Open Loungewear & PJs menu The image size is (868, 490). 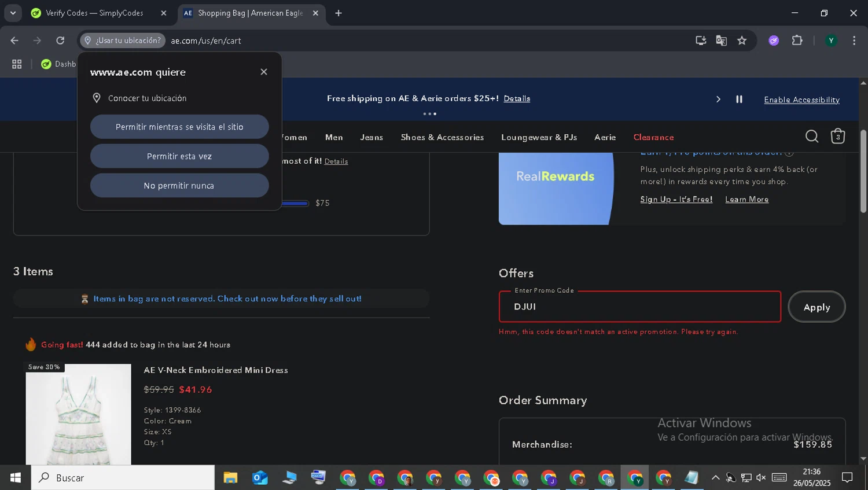coord(539,137)
